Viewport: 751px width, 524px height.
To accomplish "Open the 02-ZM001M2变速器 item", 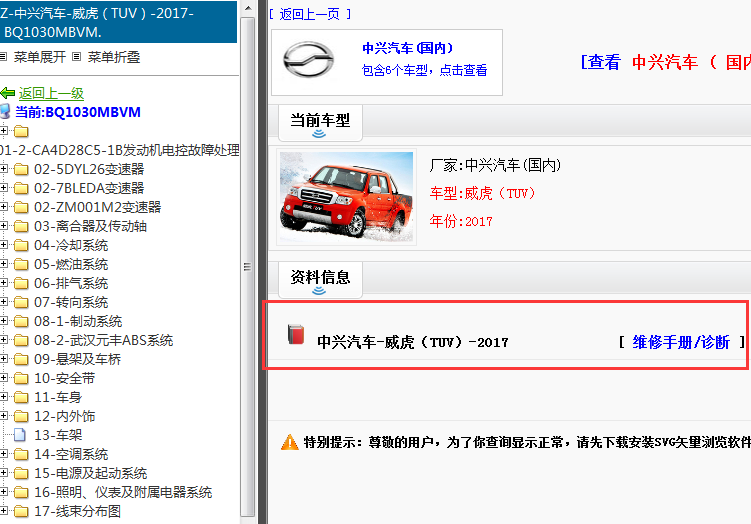I will (98, 207).
